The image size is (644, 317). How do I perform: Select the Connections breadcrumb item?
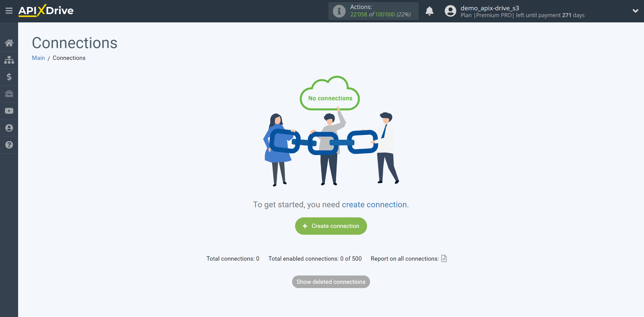click(x=69, y=58)
